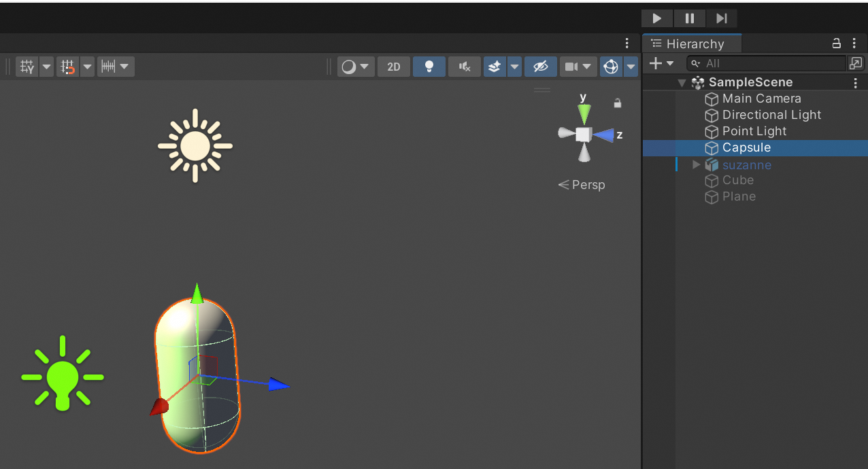Open the Hierarchy panel three-dot menu

click(855, 44)
